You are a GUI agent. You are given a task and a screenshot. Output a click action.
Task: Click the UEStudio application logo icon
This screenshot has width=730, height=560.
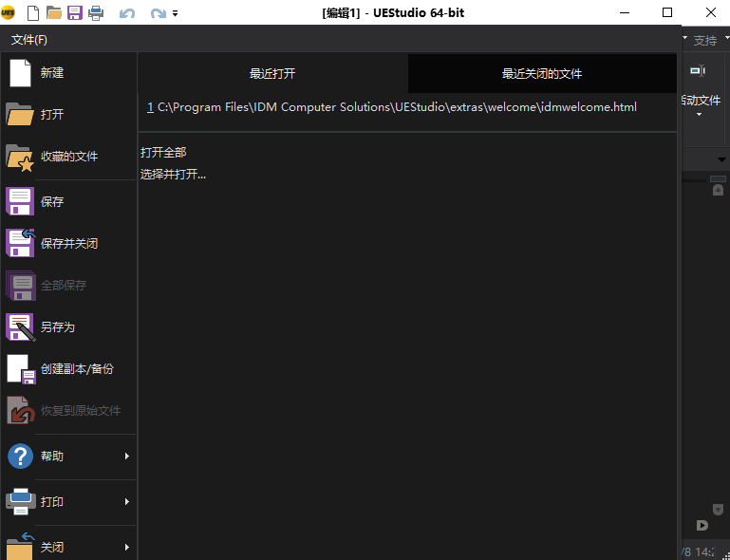pos(8,12)
